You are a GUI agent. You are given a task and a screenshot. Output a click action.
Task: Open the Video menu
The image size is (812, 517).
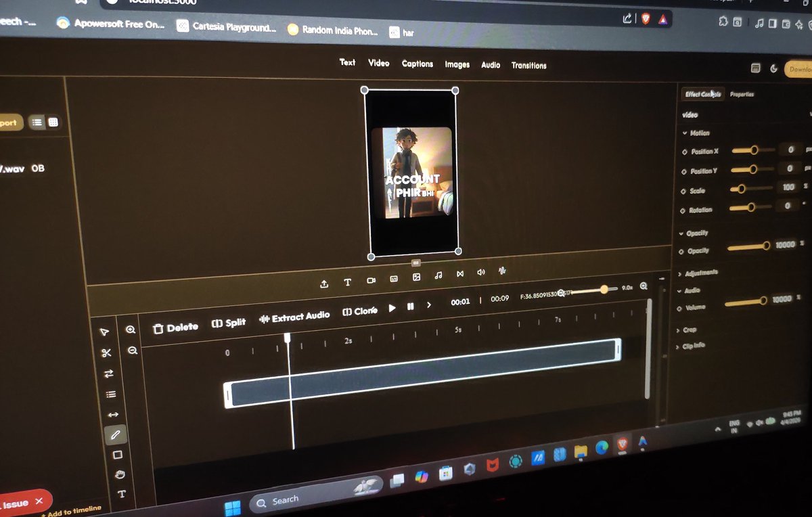point(378,63)
